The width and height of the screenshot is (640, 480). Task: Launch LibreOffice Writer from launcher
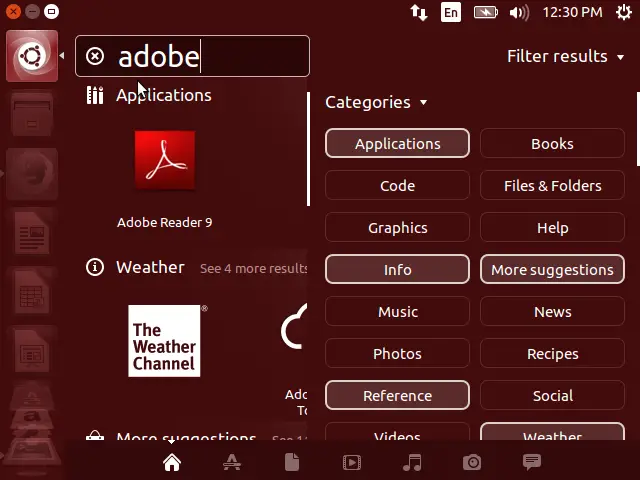(x=32, y=233)
